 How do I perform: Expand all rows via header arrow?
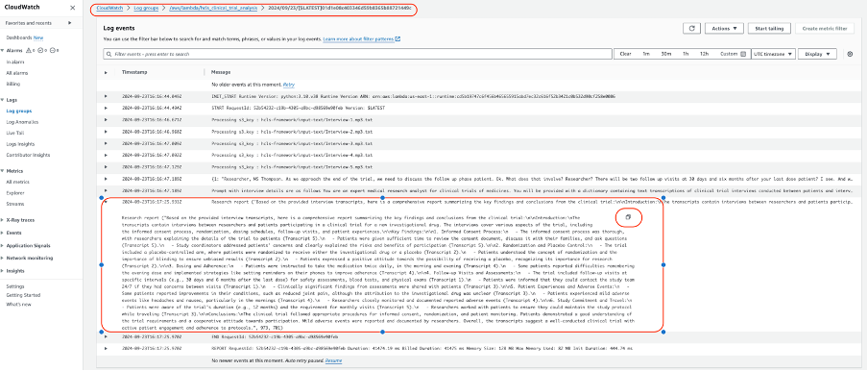tap(106, 72)
